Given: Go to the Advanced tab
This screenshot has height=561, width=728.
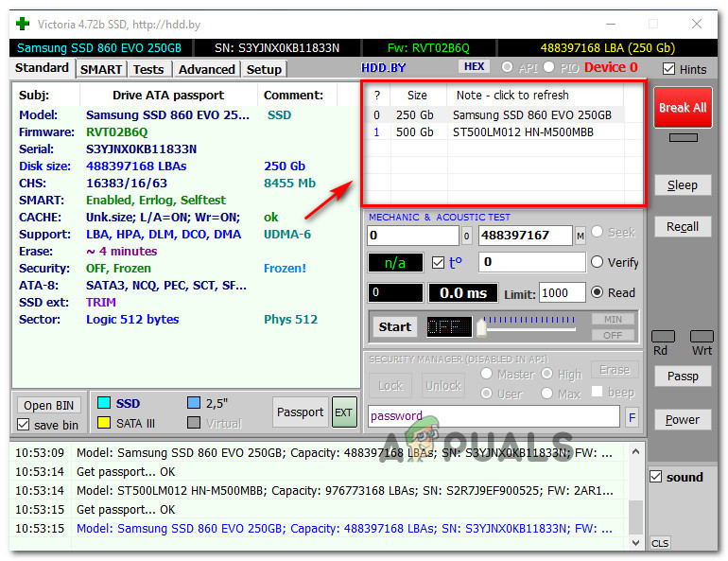Looking at the screenshot, I should coord(207,70).
